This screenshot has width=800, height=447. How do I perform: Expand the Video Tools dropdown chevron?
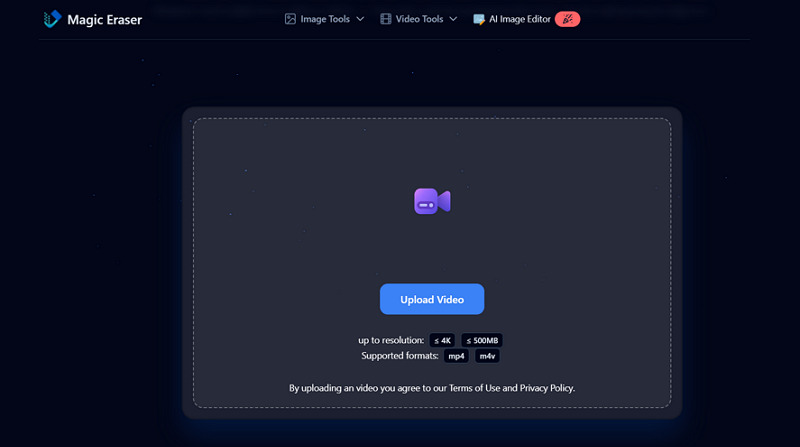click(x=453, y=19)
